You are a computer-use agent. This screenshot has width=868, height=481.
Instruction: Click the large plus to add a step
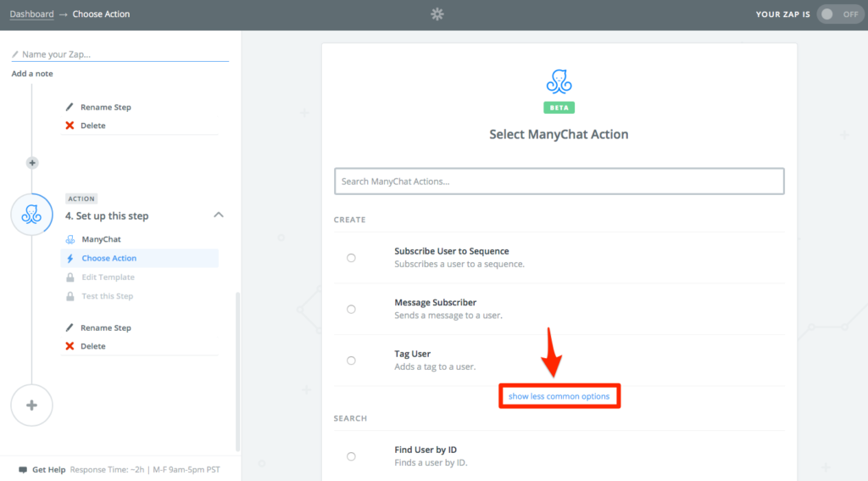click(x=31, y=405)
